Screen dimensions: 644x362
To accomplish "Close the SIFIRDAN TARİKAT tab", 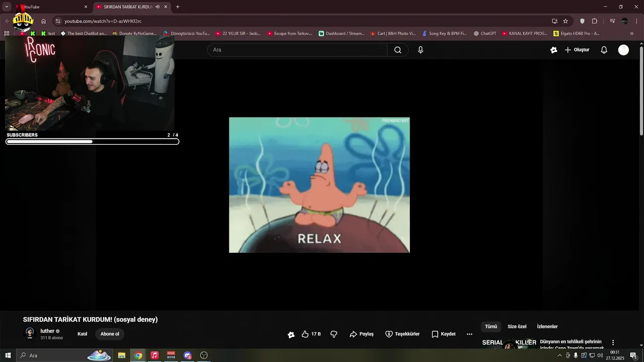I will pyautogui.click(x=166, y=7).
